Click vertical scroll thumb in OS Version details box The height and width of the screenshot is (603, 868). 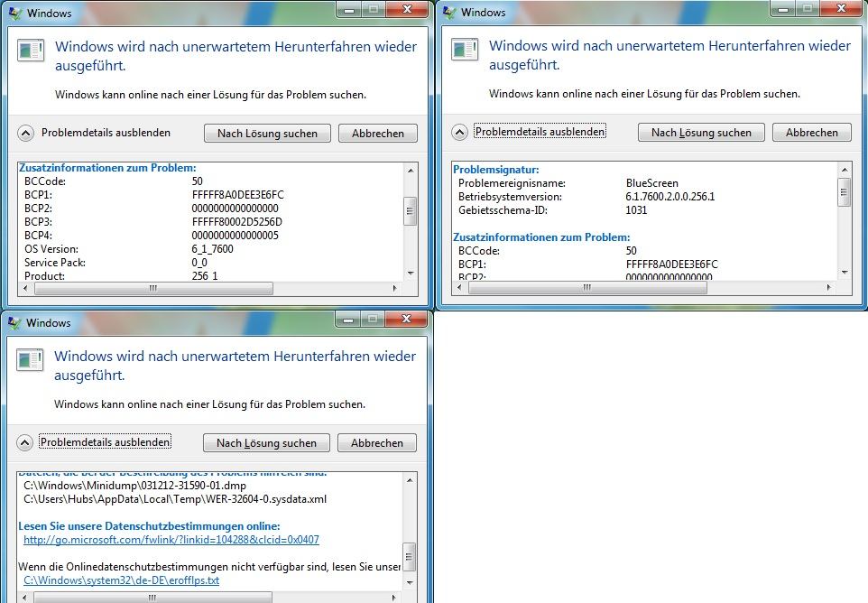point(411,211)
